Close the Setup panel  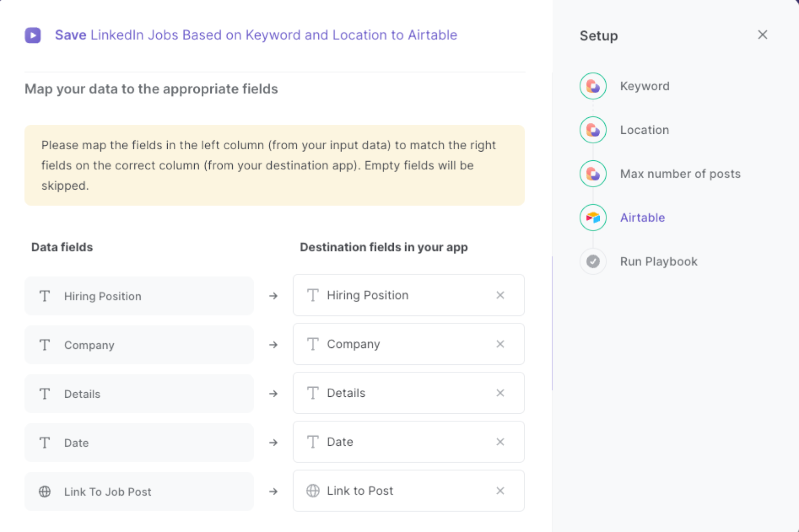(763, 35)
